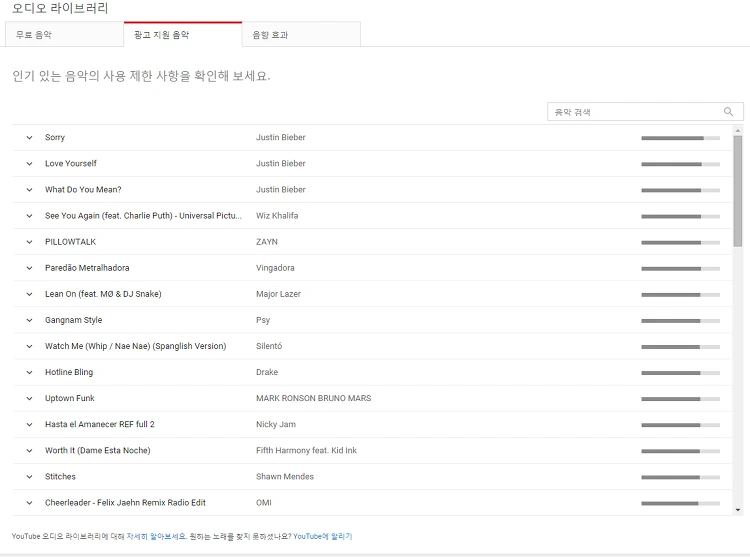
Task: Click the popularity bar for Sorry
Action: click(x=680, y=138)
